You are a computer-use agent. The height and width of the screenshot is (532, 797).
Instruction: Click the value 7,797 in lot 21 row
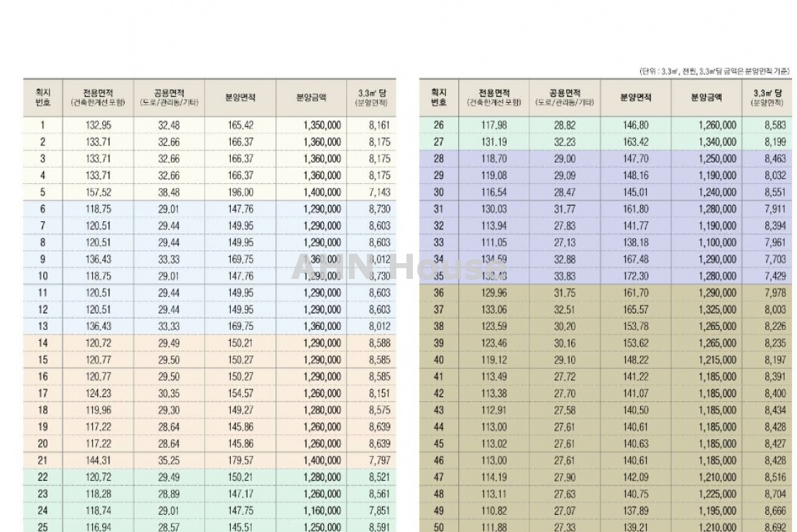[x=379, y=460]
